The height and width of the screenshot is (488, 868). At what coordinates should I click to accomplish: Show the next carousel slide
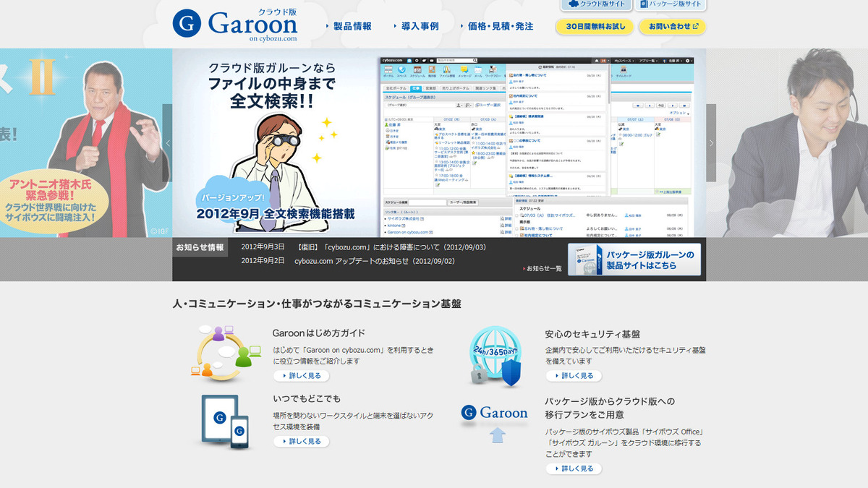[711, 143]
